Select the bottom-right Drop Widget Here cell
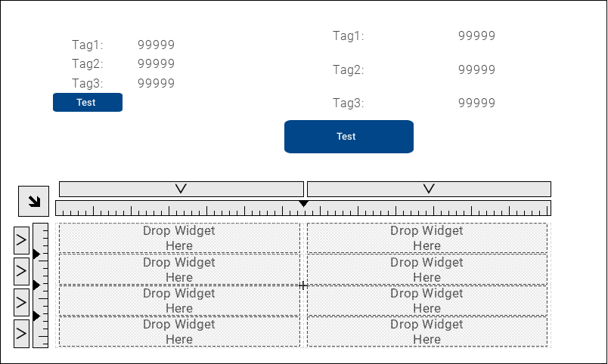Viewport: 608px width, 364px height. (x=427, y=332)
